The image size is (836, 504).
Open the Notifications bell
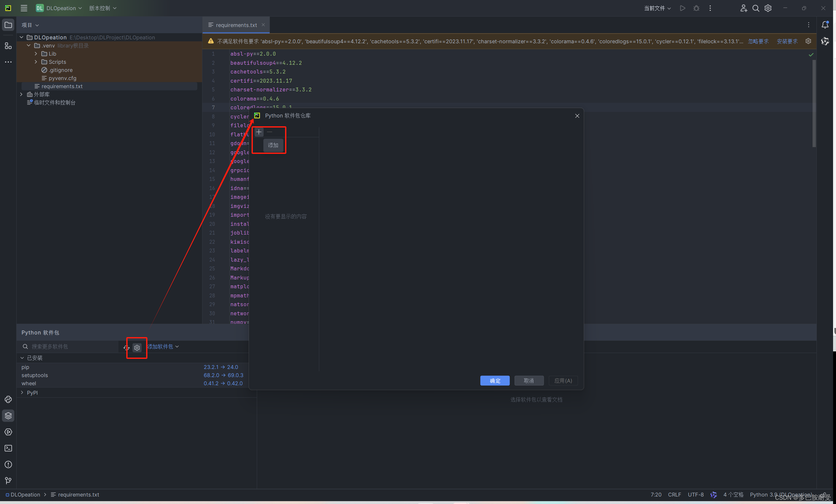pyautogui.click(x=825, y=25)
